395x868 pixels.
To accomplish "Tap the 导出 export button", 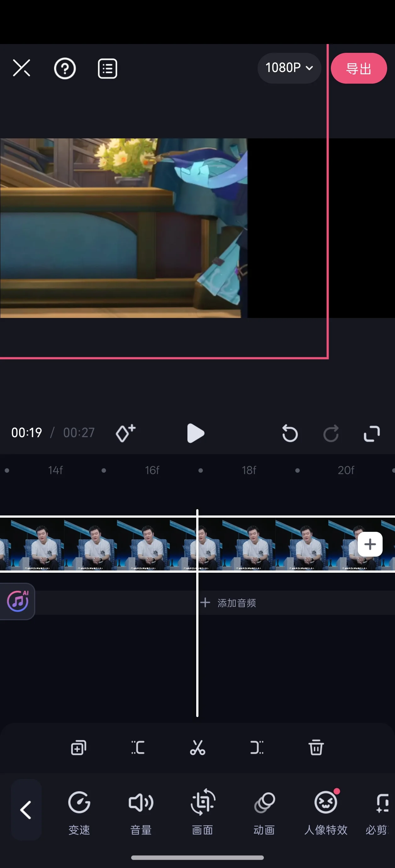I will (359, 69).
